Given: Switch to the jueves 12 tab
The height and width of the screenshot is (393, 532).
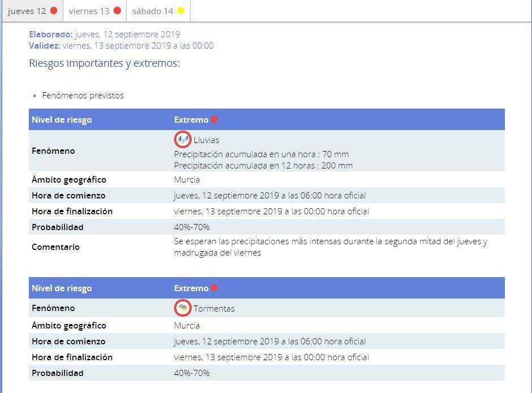Looking at the screenshot, I should [x=27, y=11].
